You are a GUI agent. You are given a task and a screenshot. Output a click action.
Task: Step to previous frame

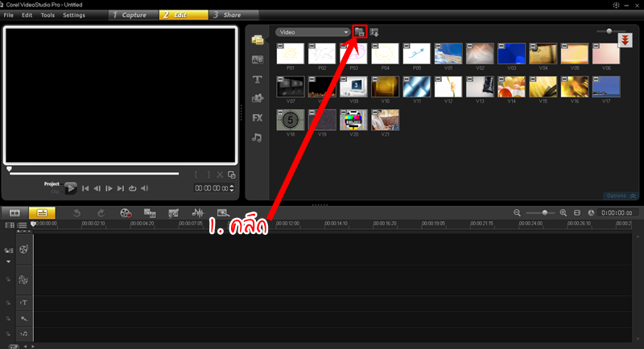tap(97, 188)
